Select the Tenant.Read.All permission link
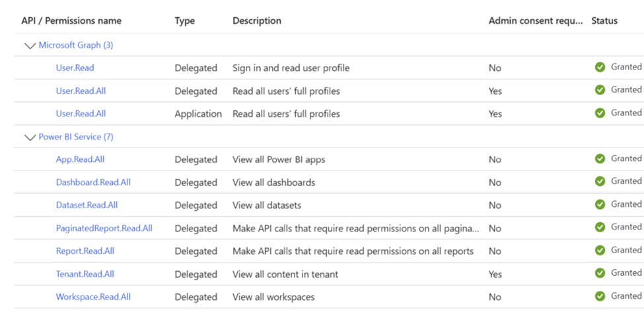Image resolution: width=644 pixels, height=318 pixels. pyautogui.click(x=85, y=274)
